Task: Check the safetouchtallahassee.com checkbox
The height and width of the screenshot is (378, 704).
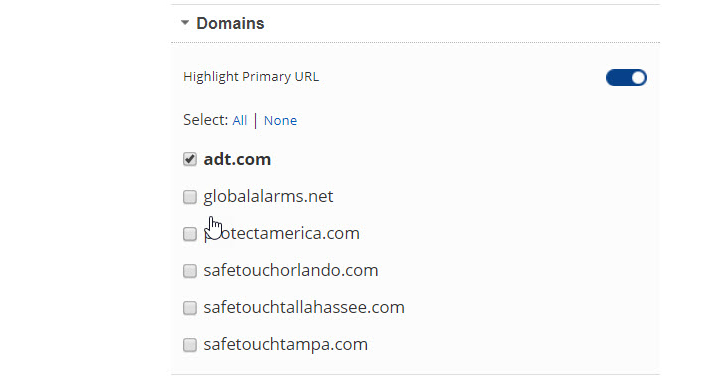Action: (190, 308)
